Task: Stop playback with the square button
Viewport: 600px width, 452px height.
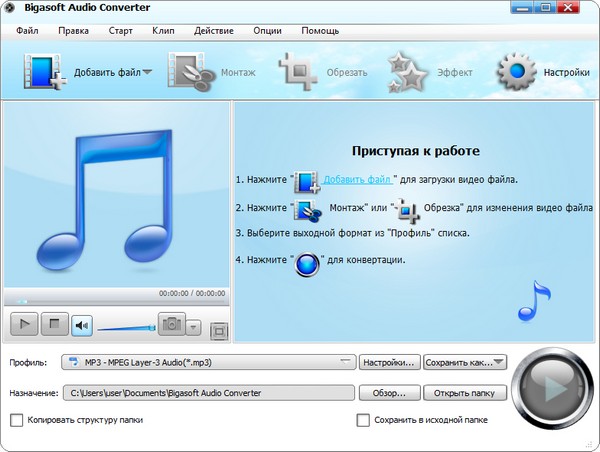Action: pyautogui.click(x=54, y=324)
